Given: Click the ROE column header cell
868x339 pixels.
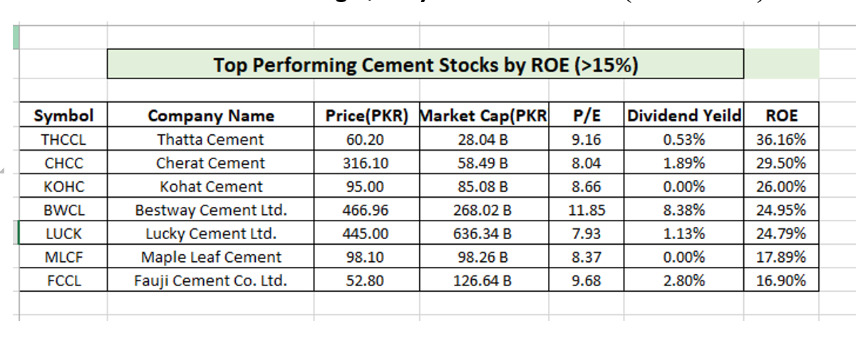Looking at the screenshot, I should click(781, 116).
